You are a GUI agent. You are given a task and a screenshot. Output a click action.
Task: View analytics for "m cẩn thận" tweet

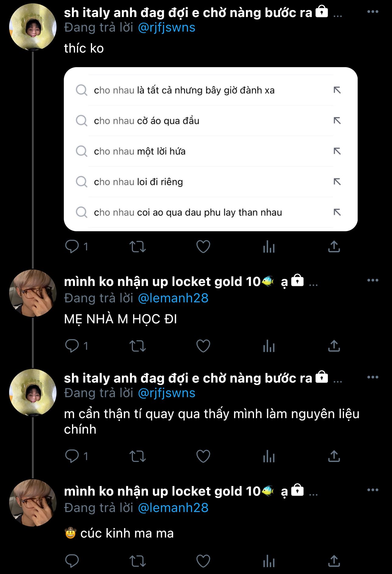(269, 456)
